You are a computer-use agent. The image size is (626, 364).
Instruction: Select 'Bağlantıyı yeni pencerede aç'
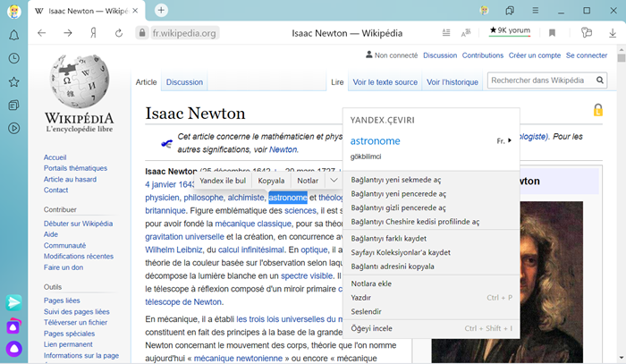click(431, 193)
